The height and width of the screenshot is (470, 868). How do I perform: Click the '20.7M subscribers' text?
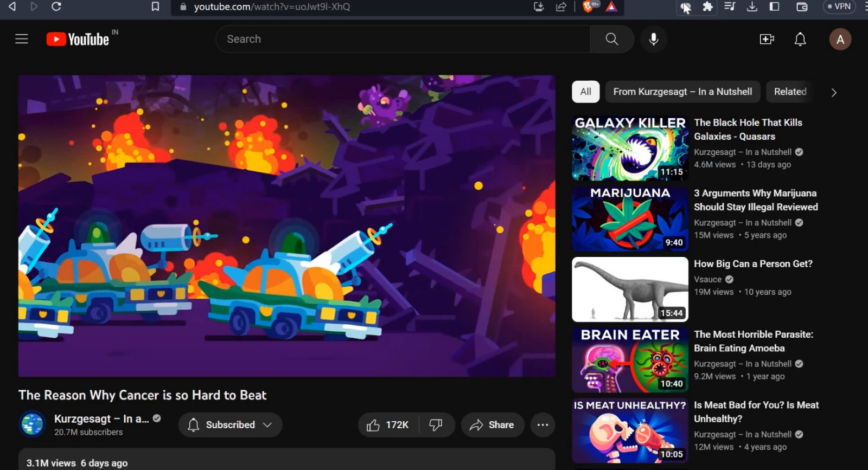[x=88, y=432]
